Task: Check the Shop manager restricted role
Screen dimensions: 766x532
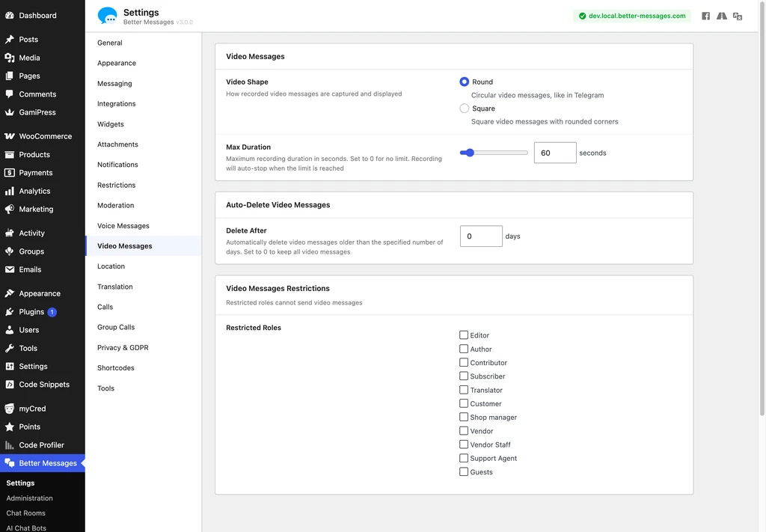Action: [464, 417]
